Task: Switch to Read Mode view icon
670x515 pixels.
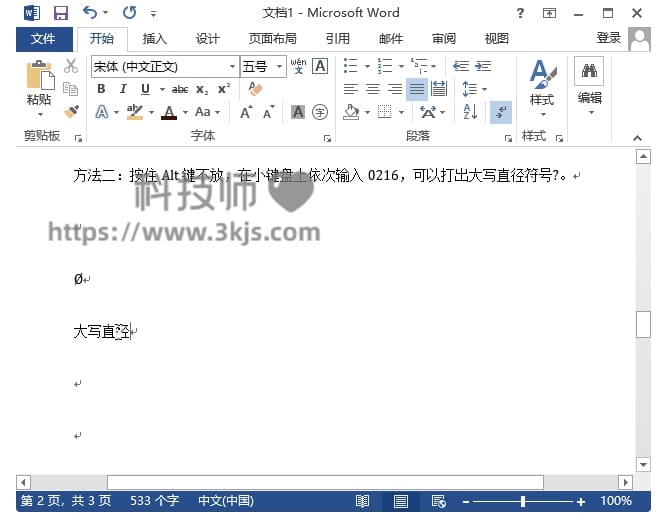Action: [362, 501]
